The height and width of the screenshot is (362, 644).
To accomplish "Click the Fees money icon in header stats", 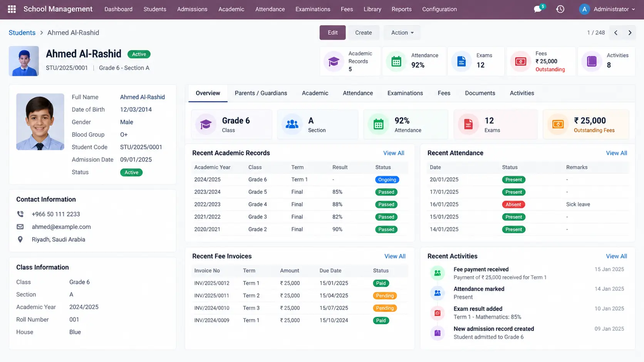I will pos(520,61).
